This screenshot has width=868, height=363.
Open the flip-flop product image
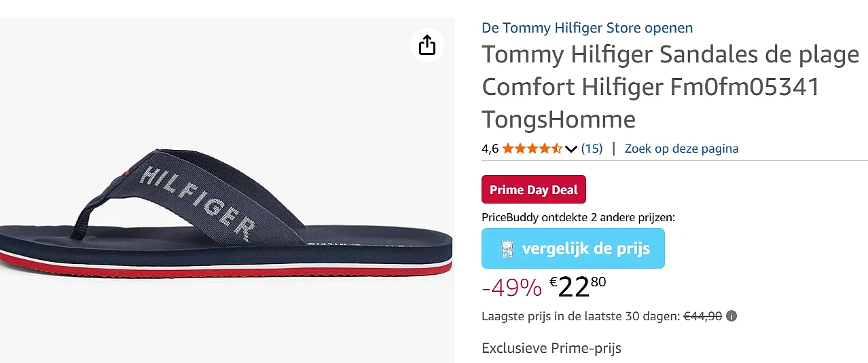[227, 191]
